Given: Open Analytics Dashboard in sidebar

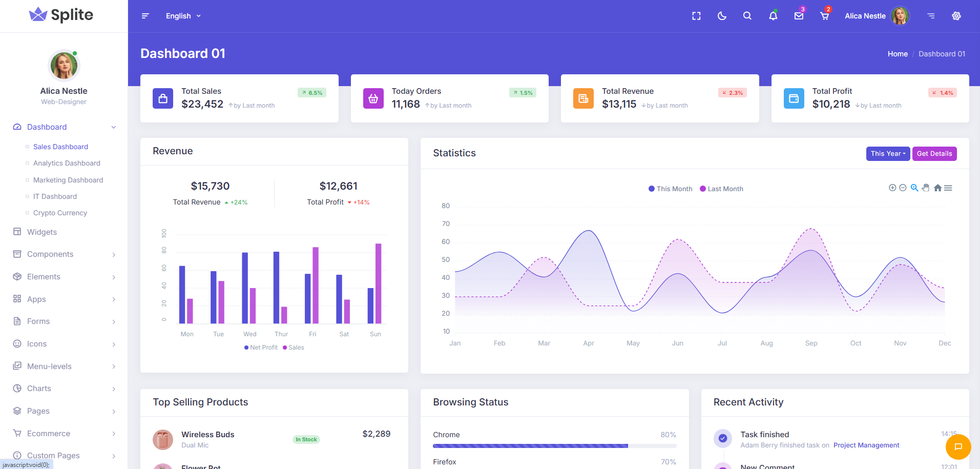Looking at the screenshot, I should pos(67,163).
